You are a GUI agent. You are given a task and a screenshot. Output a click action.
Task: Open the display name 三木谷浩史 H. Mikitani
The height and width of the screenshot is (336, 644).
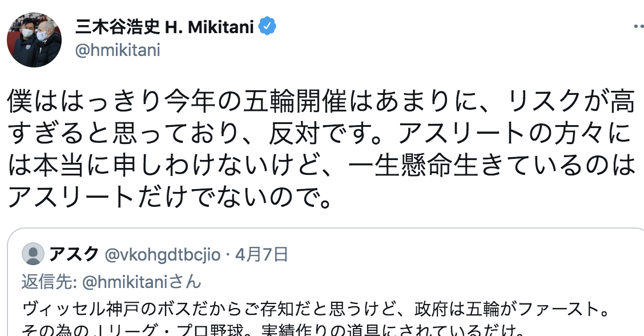pyautogui.click(x=164, y=27)
